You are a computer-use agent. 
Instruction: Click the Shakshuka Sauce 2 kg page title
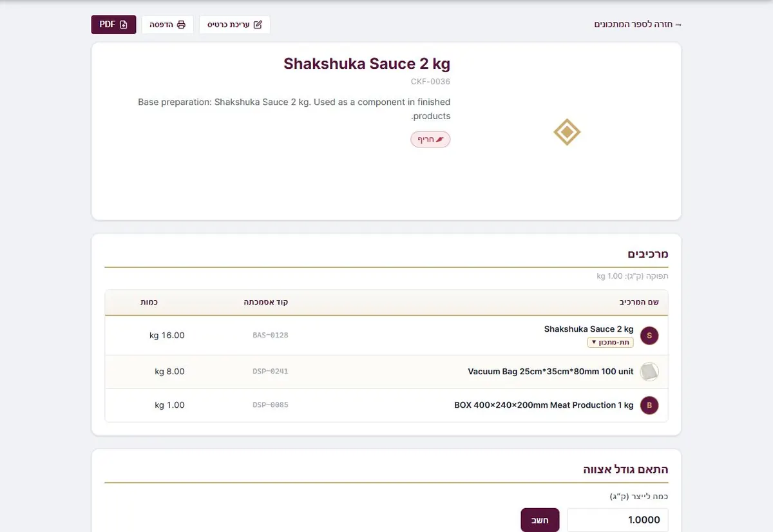[x=367, y=64]
